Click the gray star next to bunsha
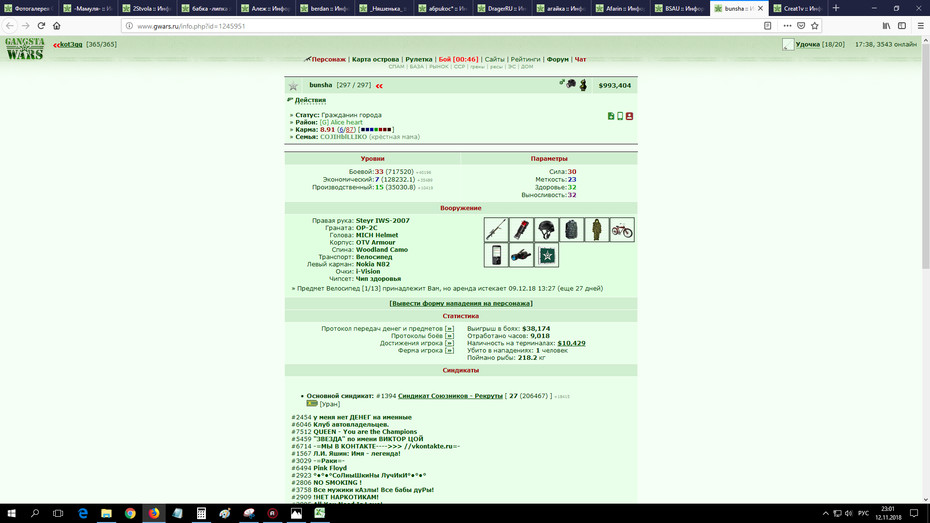Screen dimensions: 930x523 pyautogui.click(x=293, y=86)
